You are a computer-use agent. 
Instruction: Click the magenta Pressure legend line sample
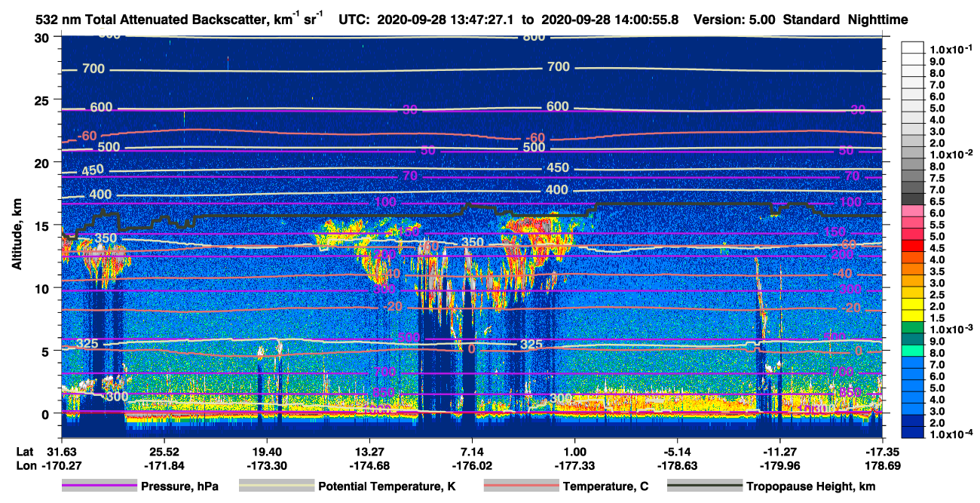tap(100, 486)
